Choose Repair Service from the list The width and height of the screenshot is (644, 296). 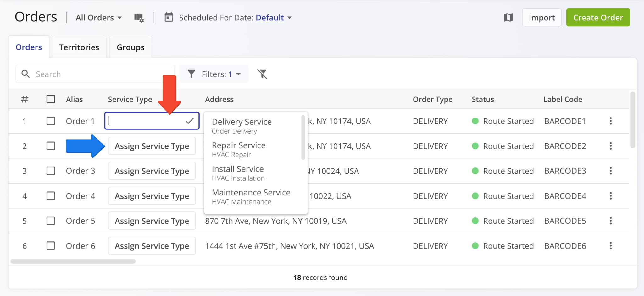(239, 149)
